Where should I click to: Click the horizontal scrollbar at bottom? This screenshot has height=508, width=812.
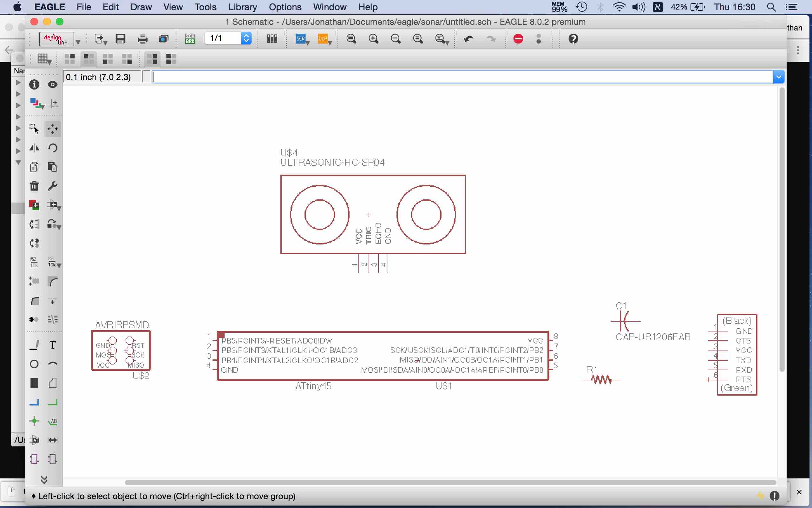pos(450,483)
